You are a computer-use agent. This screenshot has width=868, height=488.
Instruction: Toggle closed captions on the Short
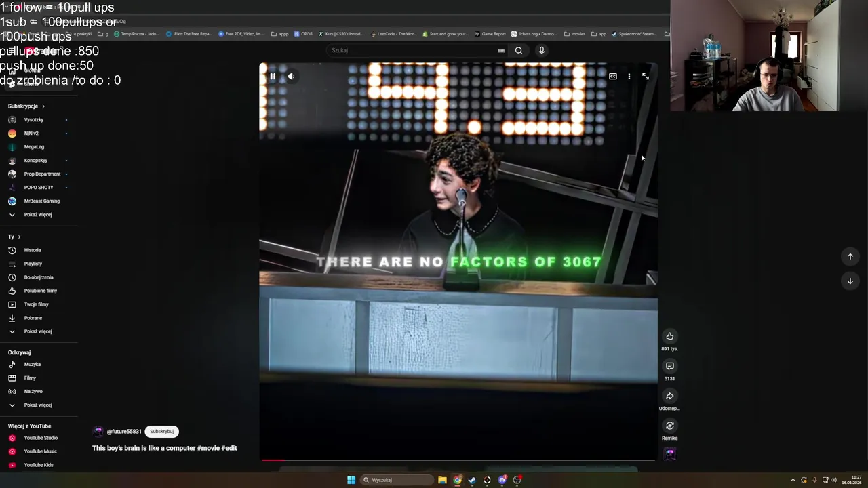(x=613, y=77)
